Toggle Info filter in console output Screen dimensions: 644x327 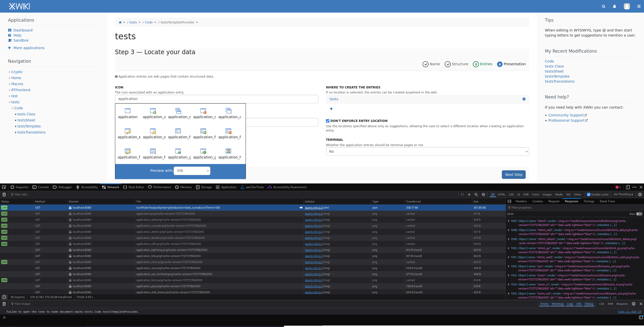tap(579, 304)
